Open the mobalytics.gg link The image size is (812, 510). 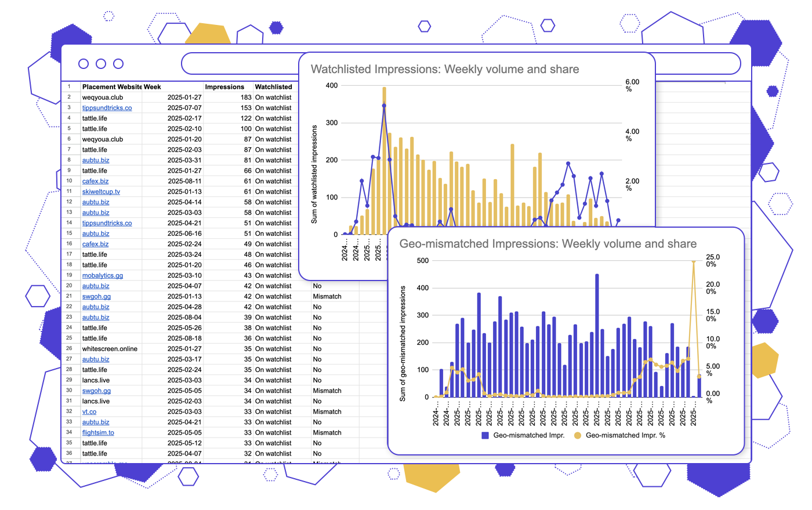pyautogui.click(x=102, y=276)
